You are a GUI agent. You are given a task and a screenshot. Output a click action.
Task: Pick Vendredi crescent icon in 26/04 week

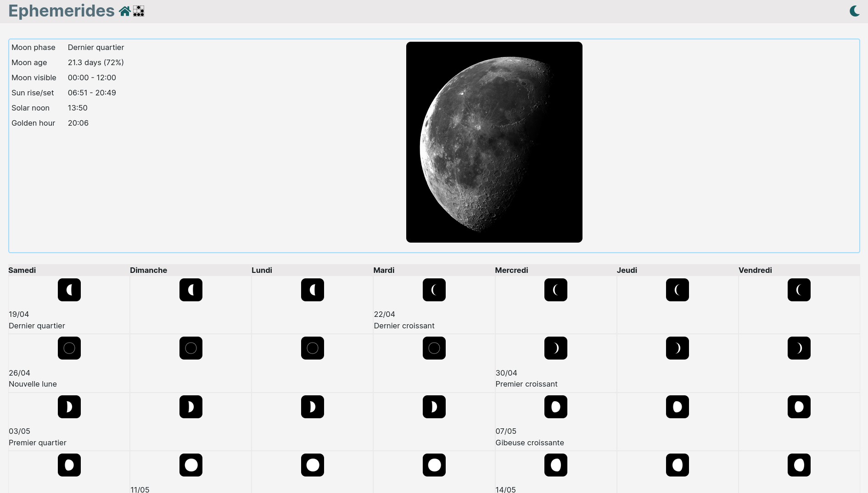(x=799, y=348)
